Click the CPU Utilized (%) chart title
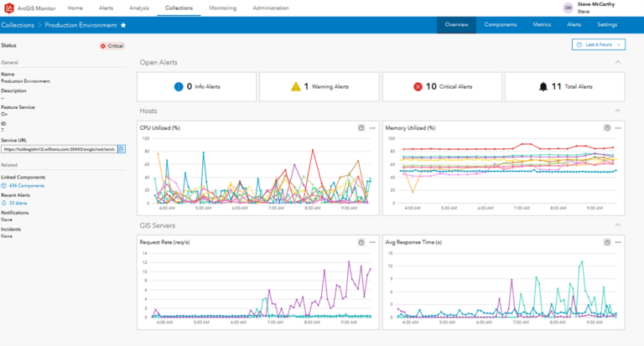This screenshot has height=346, width=644. (x=160, y=128)
